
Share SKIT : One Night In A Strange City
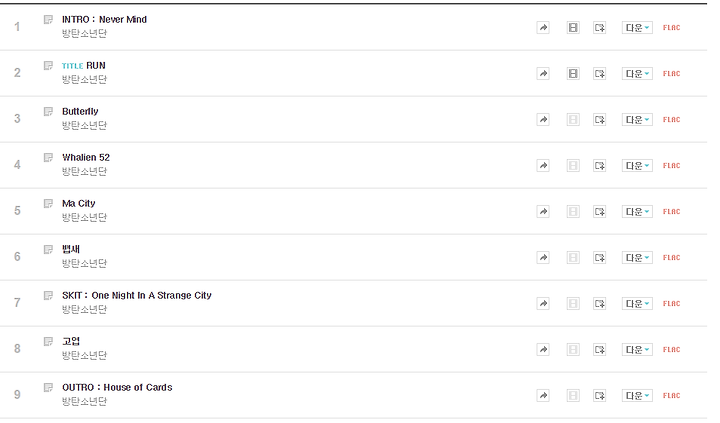pos(543,304)
